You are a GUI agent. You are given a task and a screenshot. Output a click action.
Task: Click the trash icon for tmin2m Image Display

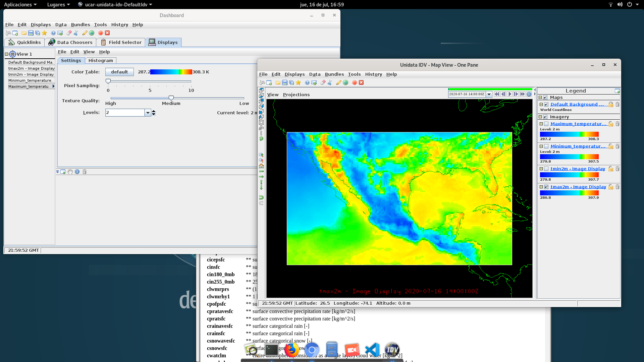(617, 169)
